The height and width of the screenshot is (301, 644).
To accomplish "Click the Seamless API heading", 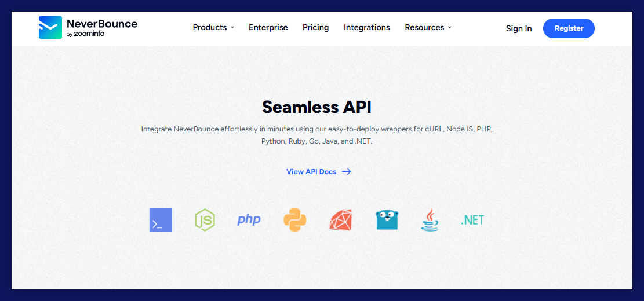I will [316, 107].
